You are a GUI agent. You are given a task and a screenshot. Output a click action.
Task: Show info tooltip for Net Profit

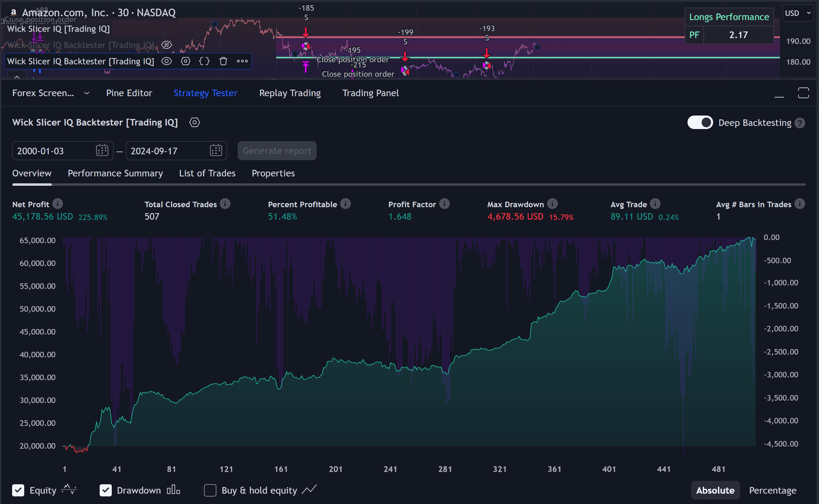pos(58,204)
